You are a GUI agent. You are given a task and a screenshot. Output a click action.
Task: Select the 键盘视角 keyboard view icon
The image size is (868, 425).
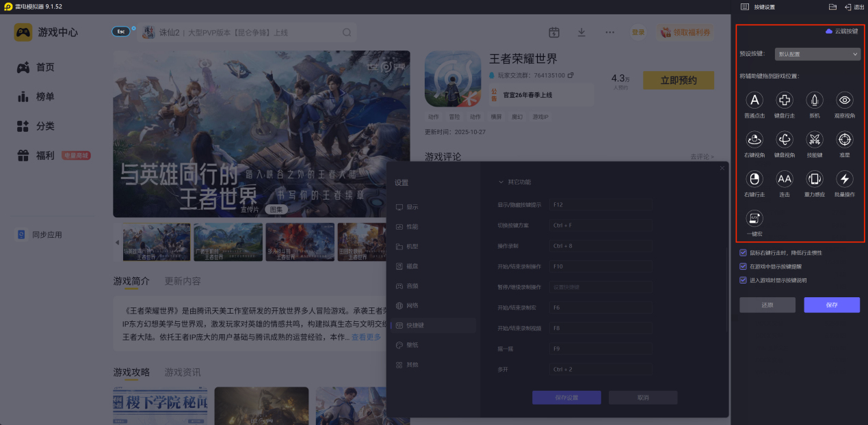point(785,139)
